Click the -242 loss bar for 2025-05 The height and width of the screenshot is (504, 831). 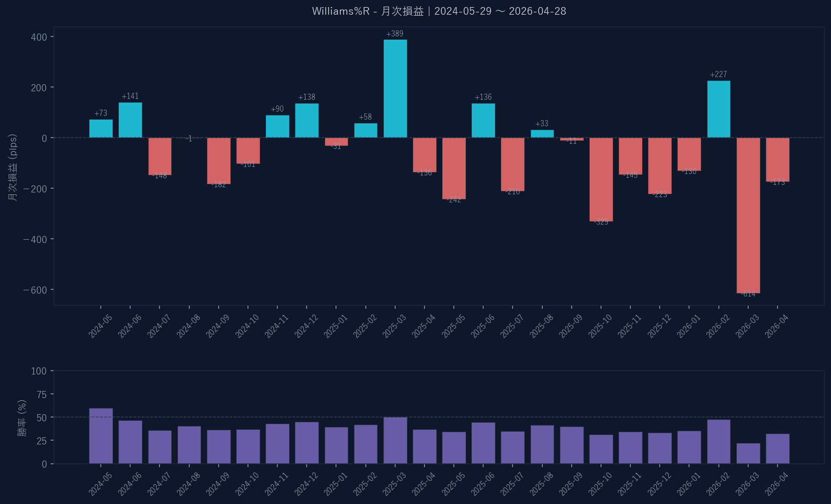[454, 168]
